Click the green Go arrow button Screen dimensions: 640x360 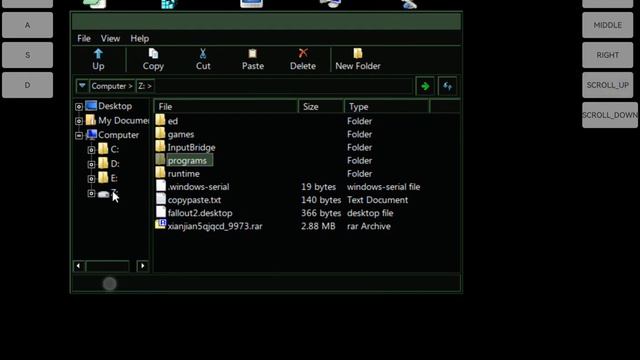coord(425,86)
